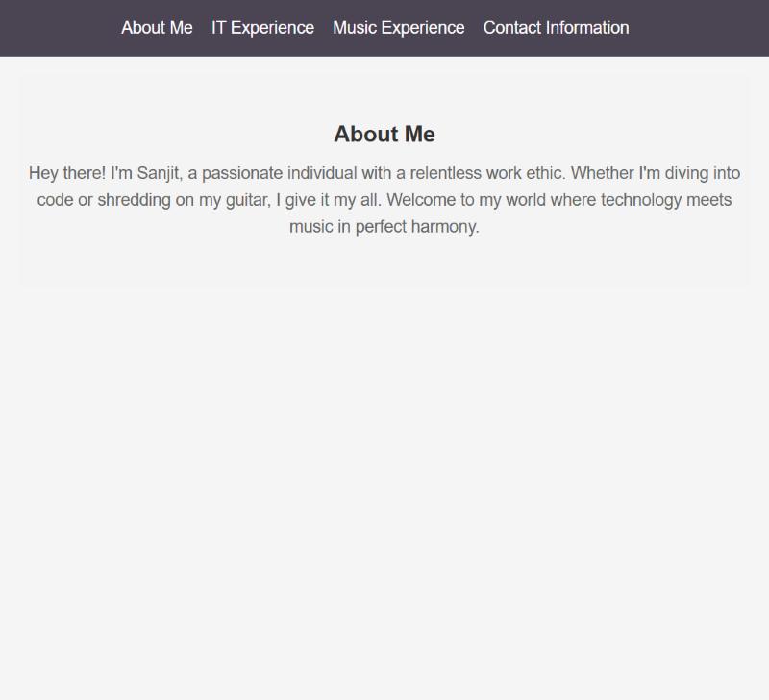Viewport: 769px width, 700px height.
Task: Select Contact Information in navigation bar
Action: coord(557,28)
